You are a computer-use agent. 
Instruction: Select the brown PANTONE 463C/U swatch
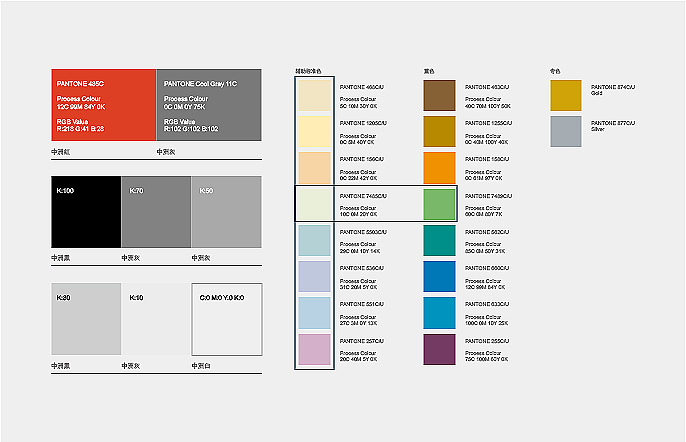[439, 95]
